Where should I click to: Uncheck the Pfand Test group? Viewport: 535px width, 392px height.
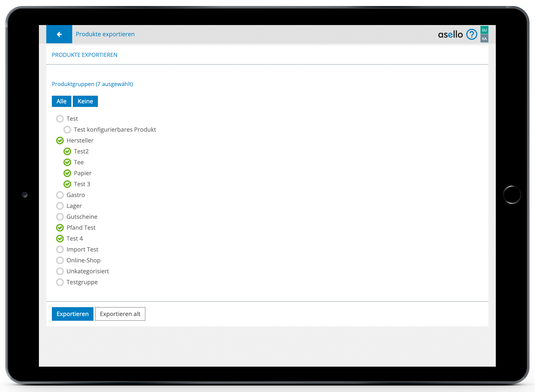(60, 228)
